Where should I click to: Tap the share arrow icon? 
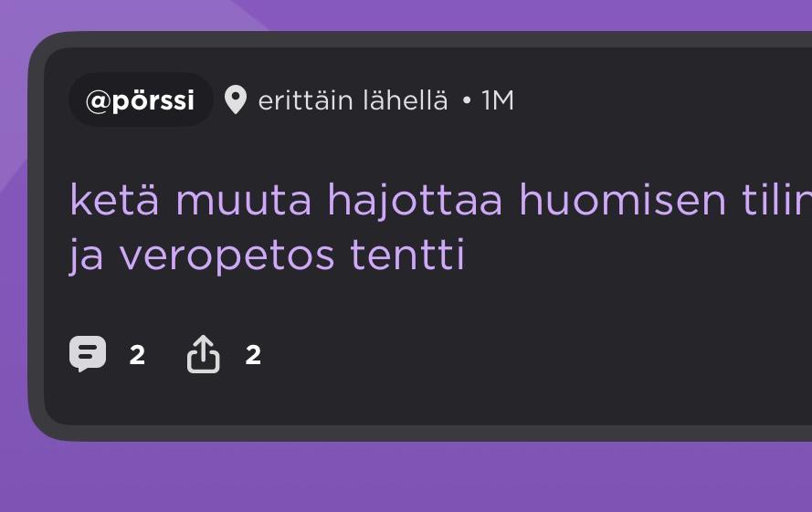(204, 354)
